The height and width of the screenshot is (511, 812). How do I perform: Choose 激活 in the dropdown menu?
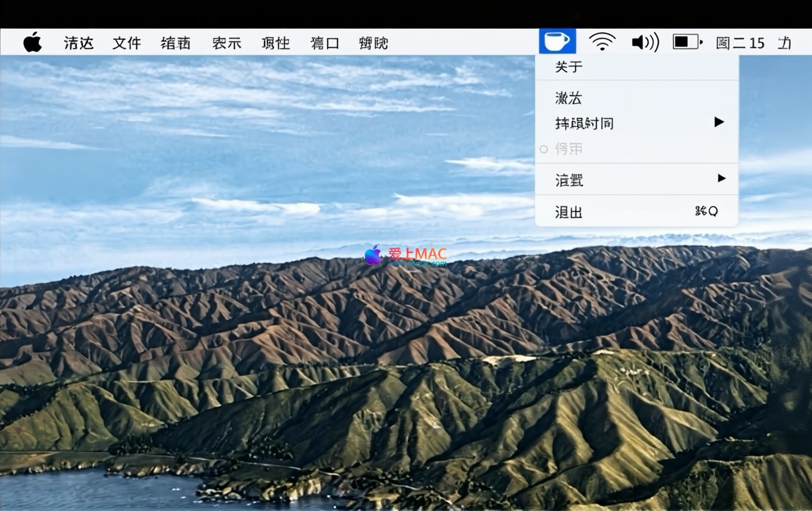click(x=568, y=98)
